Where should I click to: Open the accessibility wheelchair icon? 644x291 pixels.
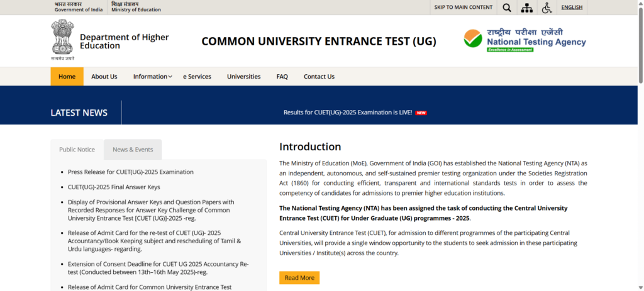pos(547,8)
